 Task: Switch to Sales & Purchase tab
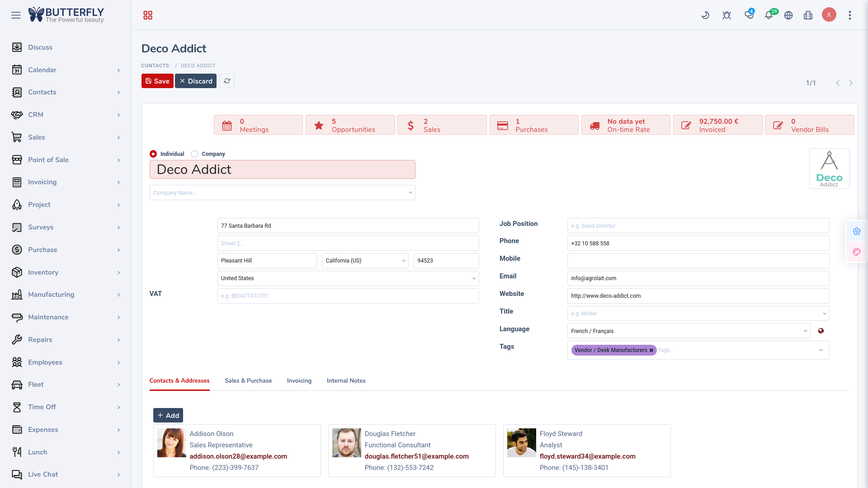coord(248,381)
